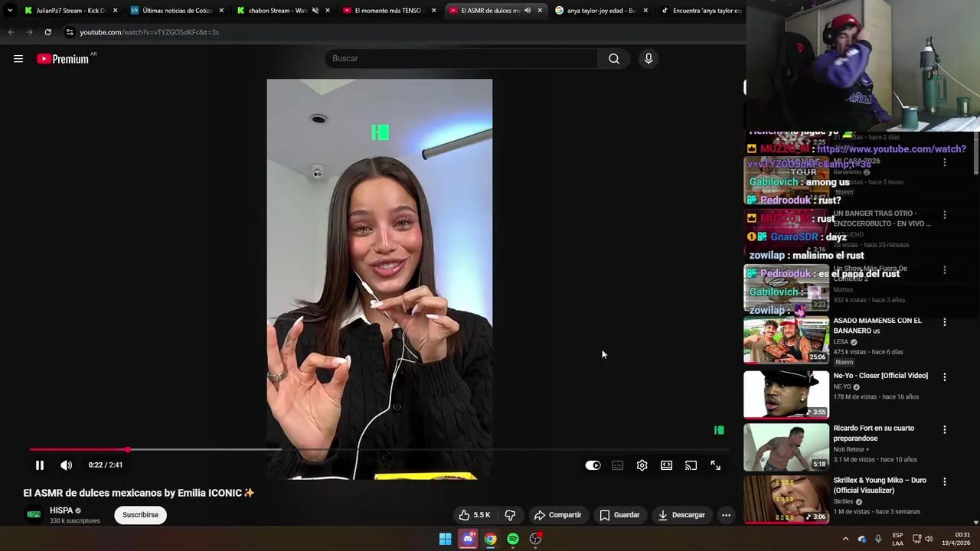Open more actions ellipsis under video
Screen dimensions: 980x551
[x=726, y=515]
